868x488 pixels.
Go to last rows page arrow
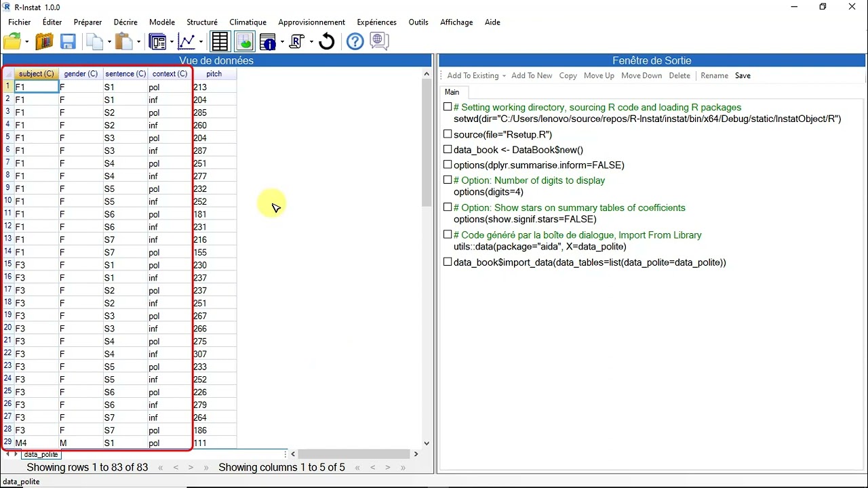206,468
